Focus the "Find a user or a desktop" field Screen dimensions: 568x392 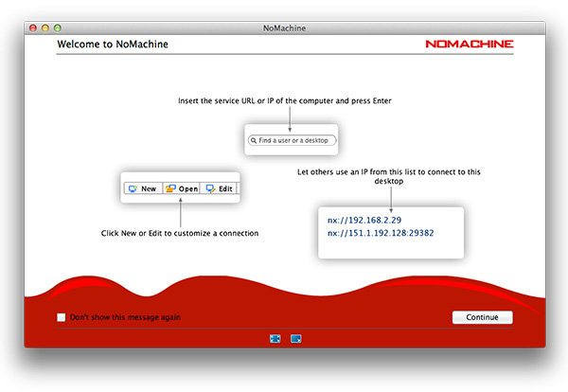click(x=295, y=140)
